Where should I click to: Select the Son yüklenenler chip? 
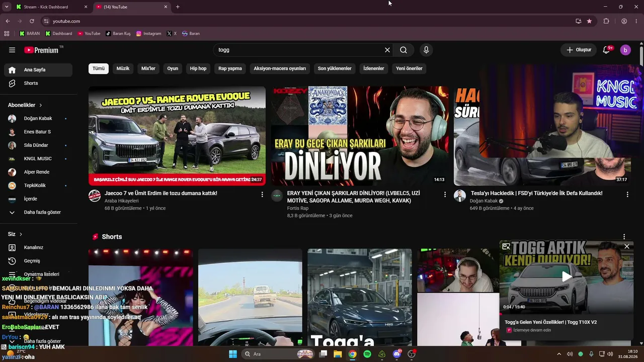point(335,68)
